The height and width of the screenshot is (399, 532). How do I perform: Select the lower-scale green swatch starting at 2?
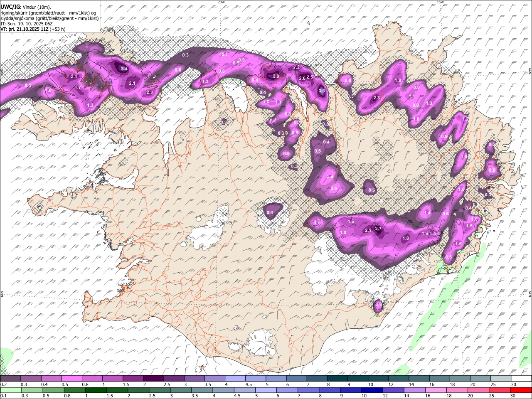click(138, 390)
